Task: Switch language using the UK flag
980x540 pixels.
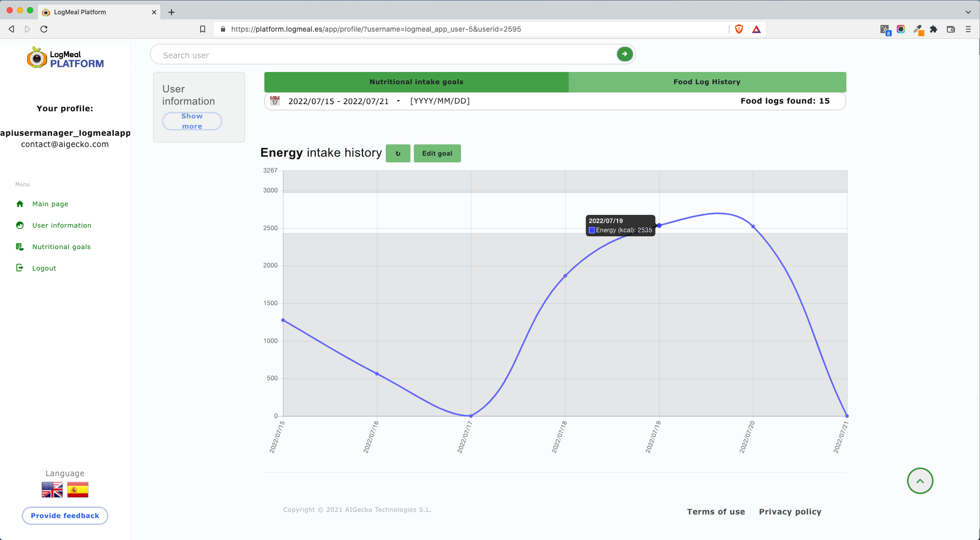Action: tap(52, 489)
